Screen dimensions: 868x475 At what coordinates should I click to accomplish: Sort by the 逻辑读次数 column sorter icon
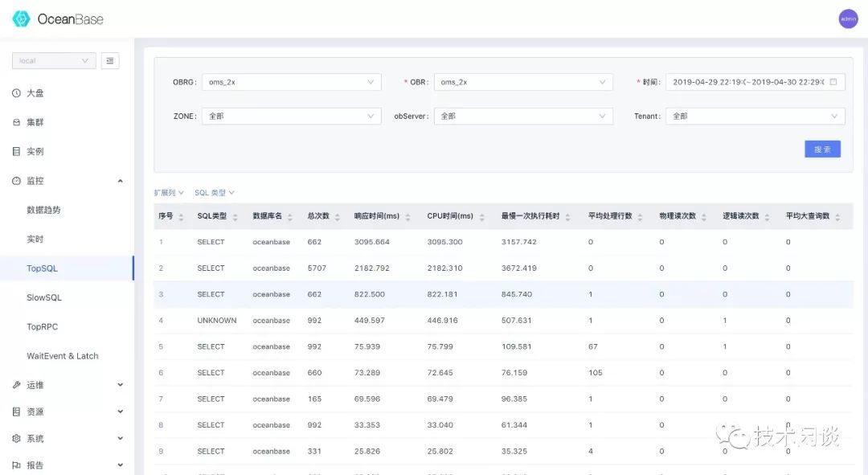(x=768, y=217)
